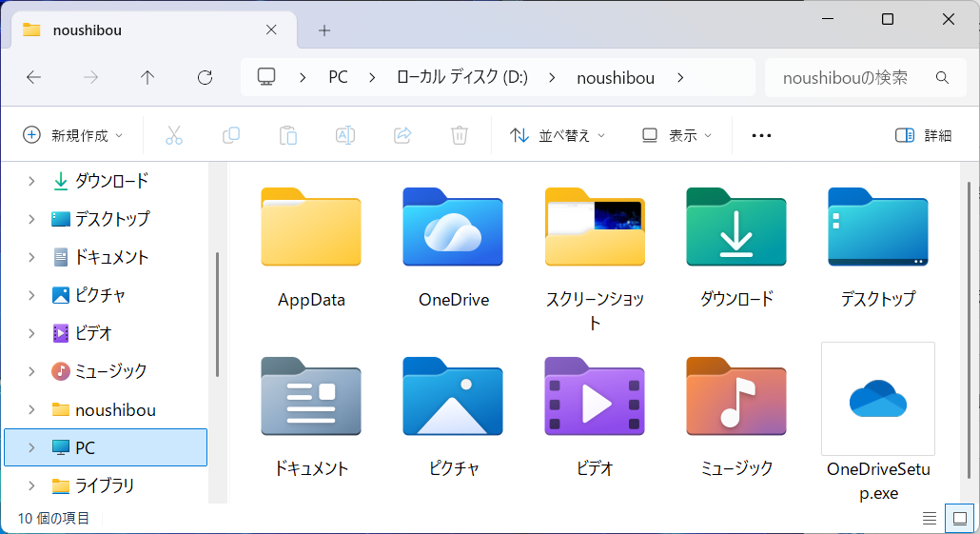Open the three-dot more options button
Screen dimensions: 980x534
point(761,135)
